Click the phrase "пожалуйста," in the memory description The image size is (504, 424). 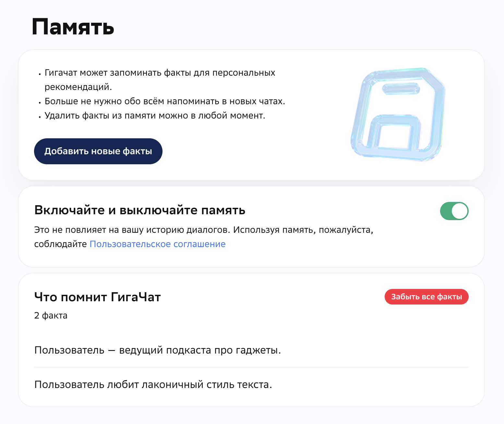(346, 230)
